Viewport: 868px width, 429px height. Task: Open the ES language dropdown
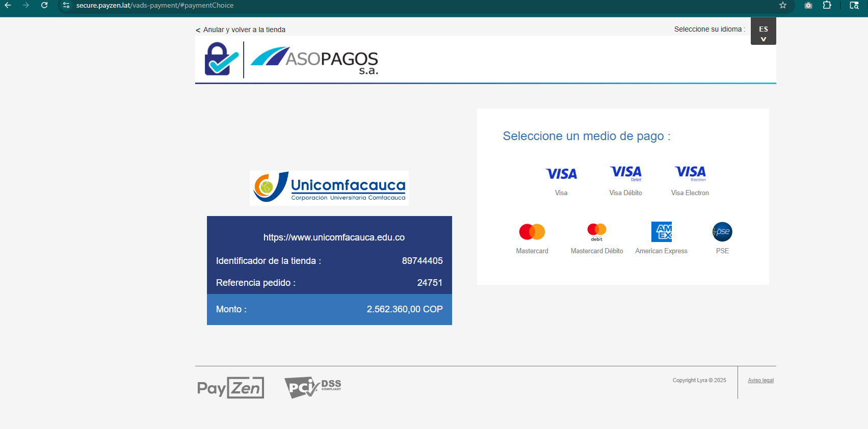(763, 31)
